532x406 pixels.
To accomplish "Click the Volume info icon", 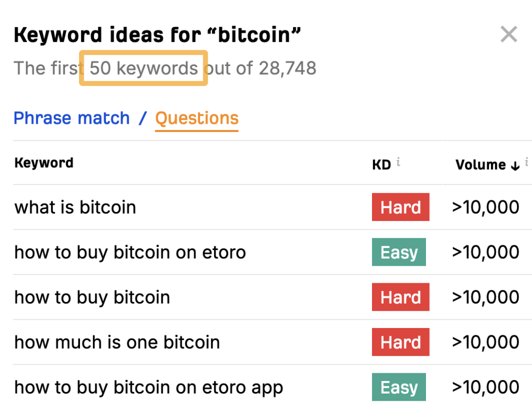I will click(527, 162).
